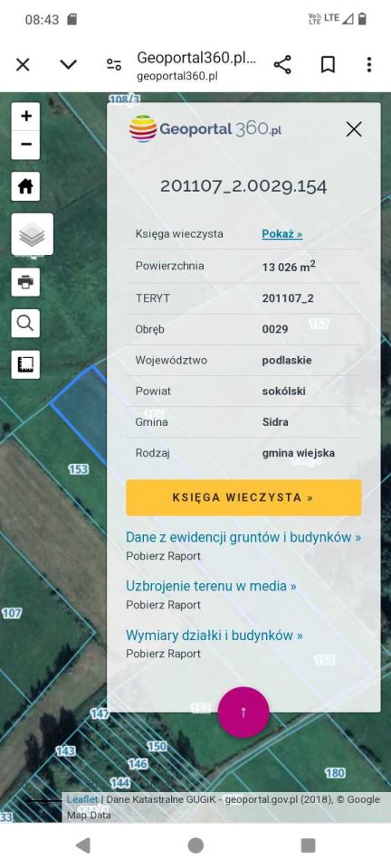Viewport: 391px width, 868px height.
Task: Open the 'Pokaż »' księga wieczysta link
Action: (281, 233)
